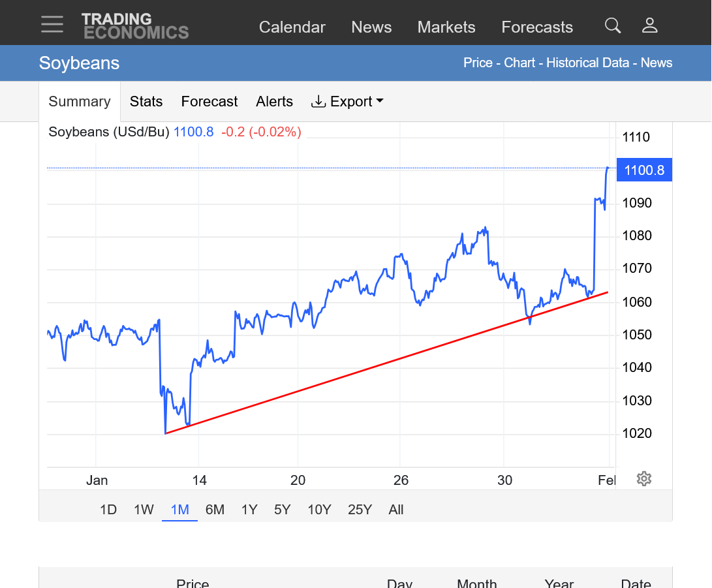This screenshot has height=588, width=712.
Task: Show the All time range
Action: [x=396, y=510]
